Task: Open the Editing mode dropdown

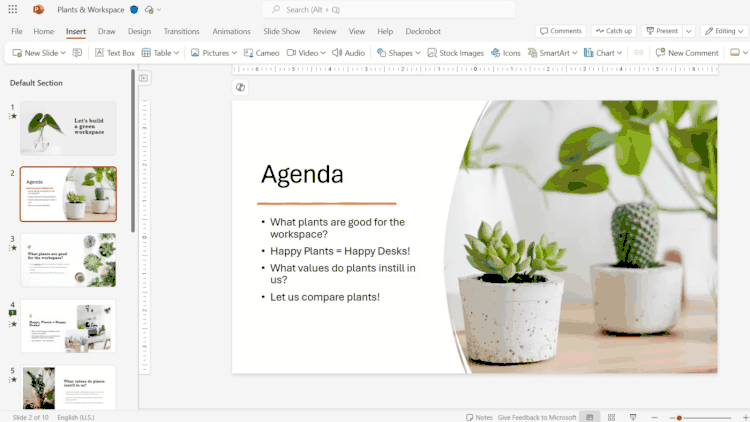Action: click(723, 31)
